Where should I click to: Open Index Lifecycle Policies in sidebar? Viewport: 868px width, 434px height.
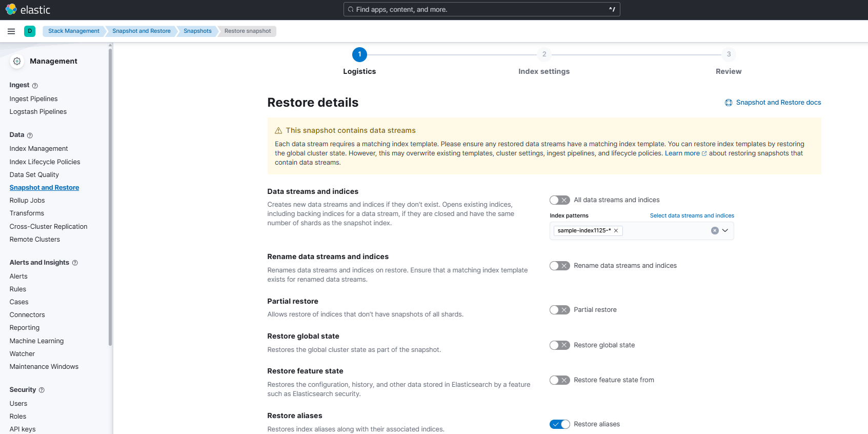45,162
